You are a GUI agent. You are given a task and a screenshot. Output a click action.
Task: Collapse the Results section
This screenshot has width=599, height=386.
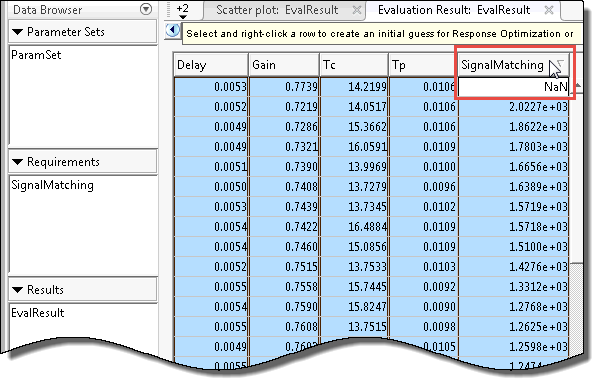[18, 290]
